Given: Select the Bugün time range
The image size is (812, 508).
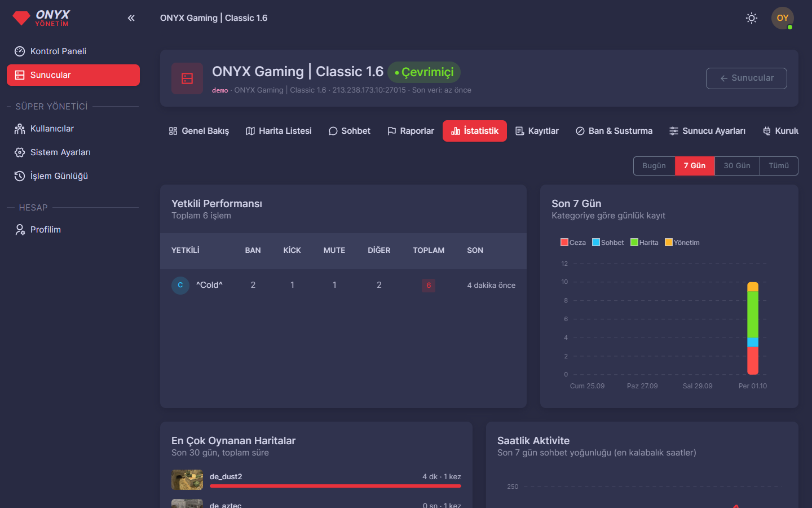Looking at the screenshot, I should click(x=654, y=166).
